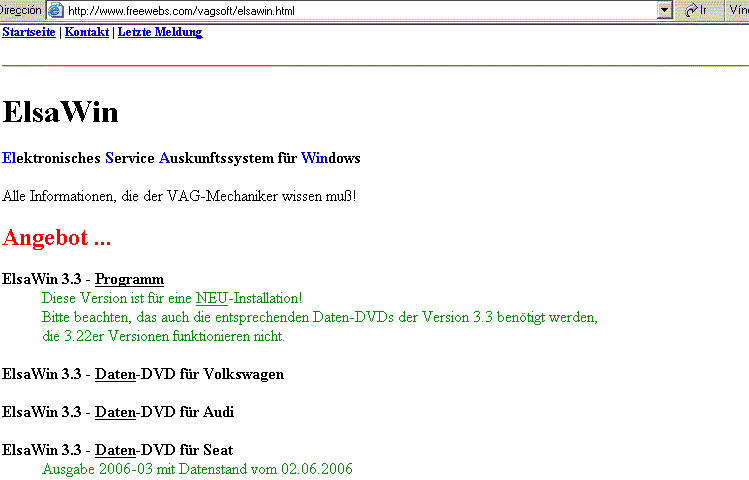Click the Elektronisches Service Auskunftssystem subtitle

pyautogui.click(x=181, y=158)
